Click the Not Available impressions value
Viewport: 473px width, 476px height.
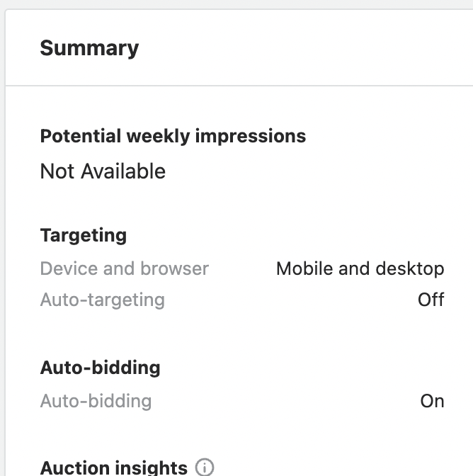103,171
